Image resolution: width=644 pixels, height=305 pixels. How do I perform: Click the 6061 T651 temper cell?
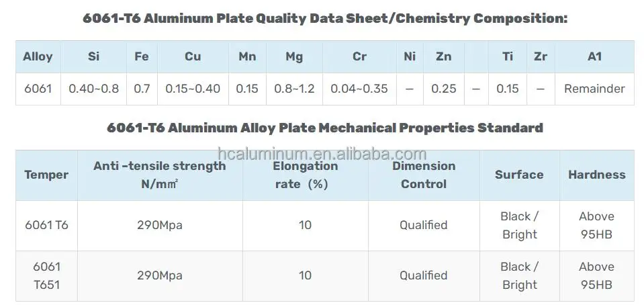46,275
